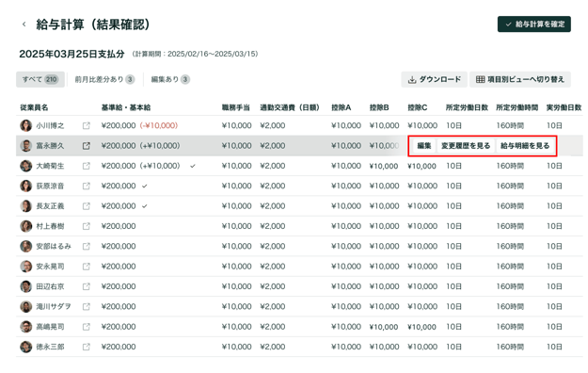Viewport: 588px width, 373px height.
Task: Click the 控除C column header
Action: pyautogui.click(x=418, y=107)
